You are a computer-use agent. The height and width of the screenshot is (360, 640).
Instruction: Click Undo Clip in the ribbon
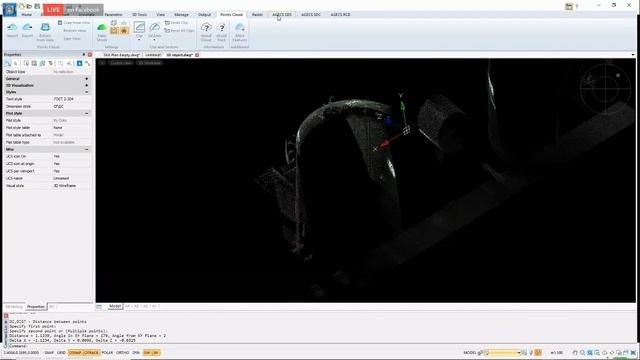point(176,23)
